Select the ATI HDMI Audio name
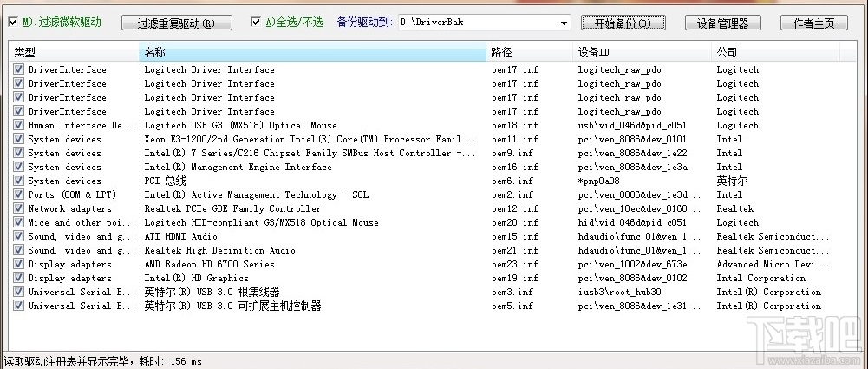 (181, 236)
